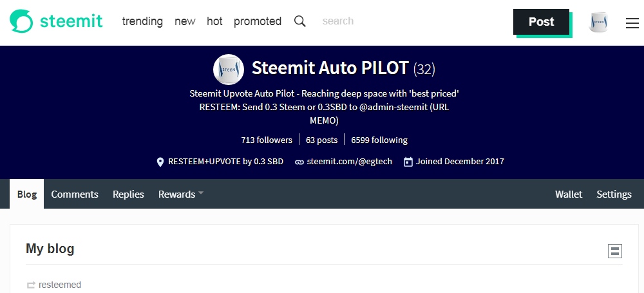Viewport: 644px width, 293px height.
Task: Go to Settings page
Action: [614, 194]
